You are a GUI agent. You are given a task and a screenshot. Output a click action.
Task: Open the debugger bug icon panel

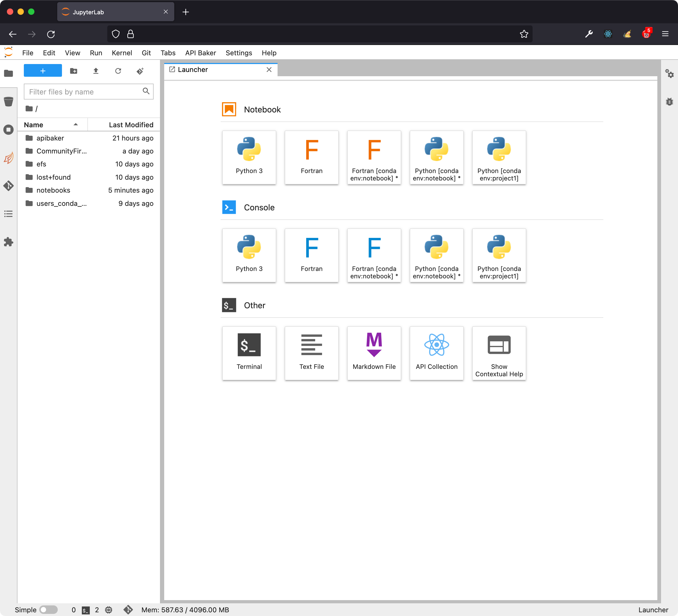[x=669, y=102]
